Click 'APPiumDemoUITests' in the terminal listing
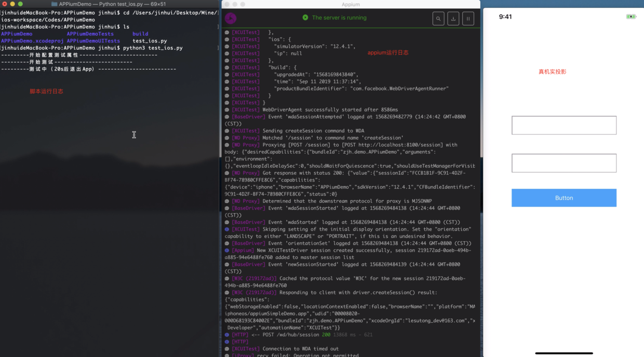 pyautogui.click(x=93, y=40)
